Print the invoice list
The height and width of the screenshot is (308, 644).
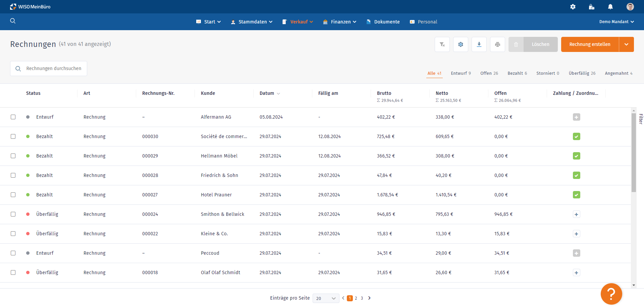tap(497, 44)
